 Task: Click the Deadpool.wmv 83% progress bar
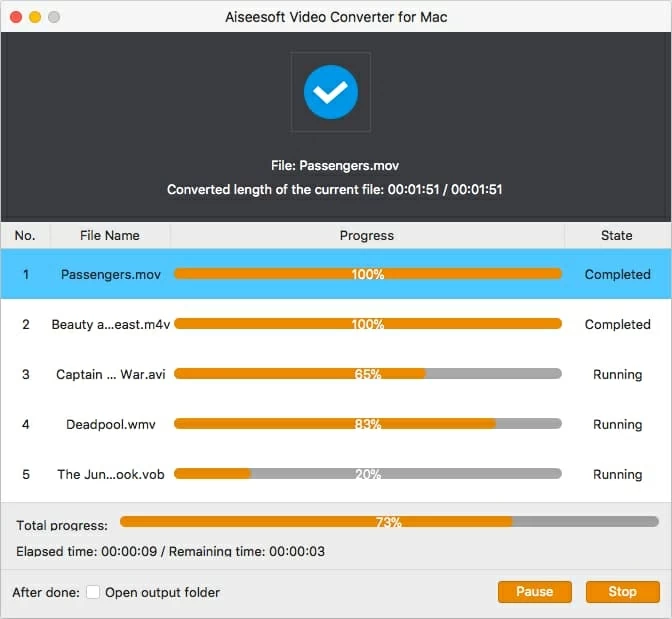pyautogui.click(x=367, y=424)
